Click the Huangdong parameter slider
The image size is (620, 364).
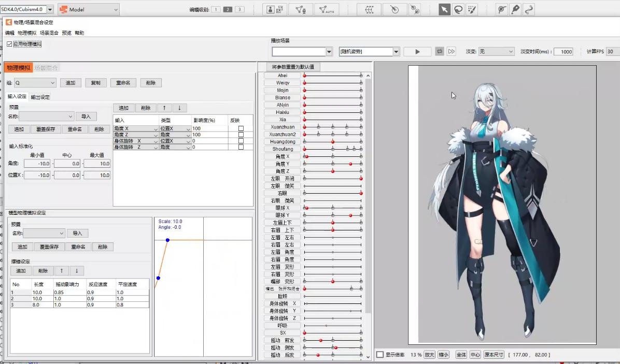(x=333, y=142)
